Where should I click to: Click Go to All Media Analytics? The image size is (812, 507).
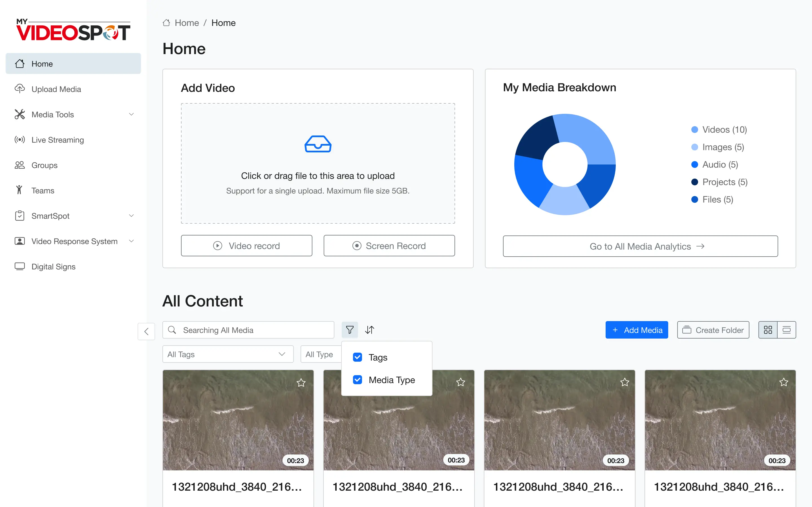640,246
